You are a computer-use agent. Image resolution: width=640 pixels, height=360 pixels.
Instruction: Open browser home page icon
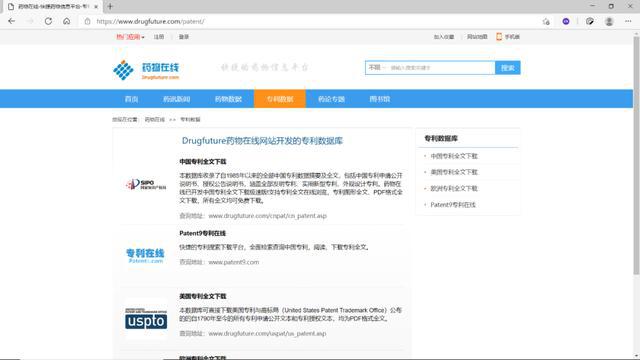[x=67, y=21]
